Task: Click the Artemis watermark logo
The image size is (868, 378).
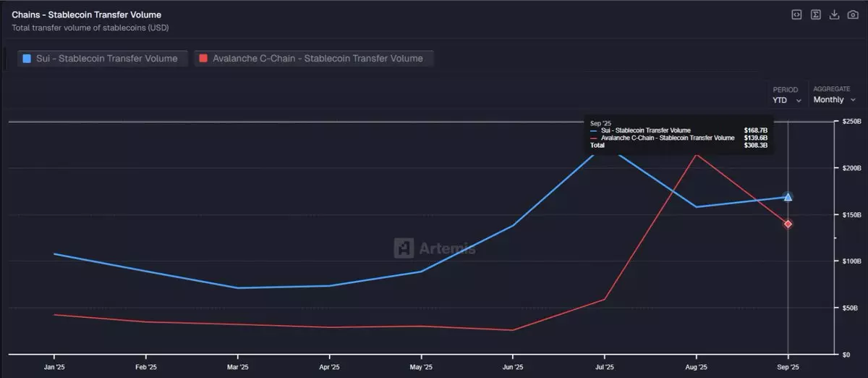Action: coord(435,248)
